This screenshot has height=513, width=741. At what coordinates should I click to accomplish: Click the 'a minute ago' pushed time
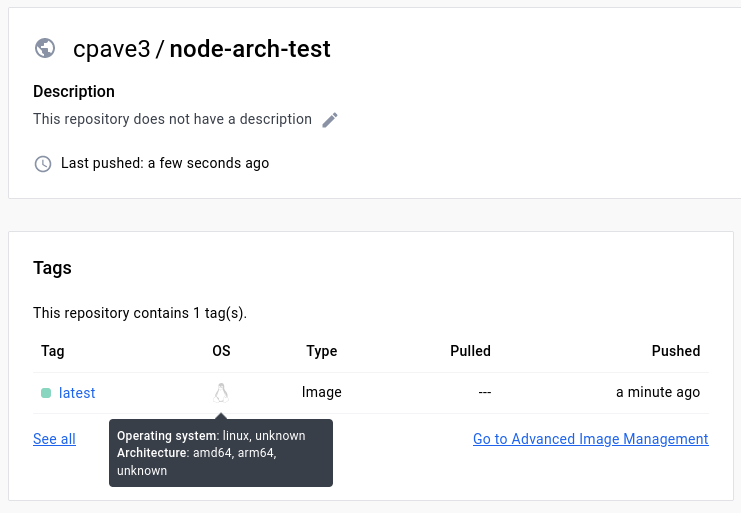tap(657, 392)
